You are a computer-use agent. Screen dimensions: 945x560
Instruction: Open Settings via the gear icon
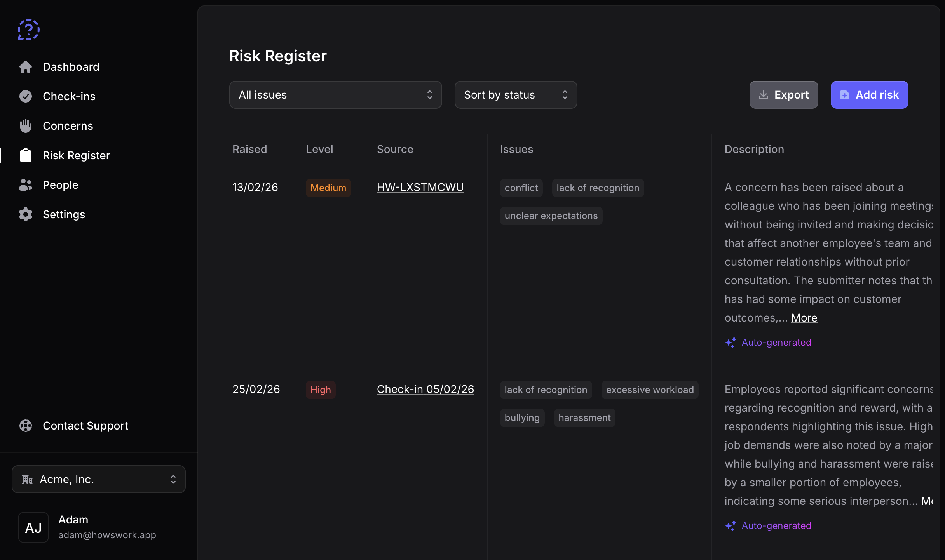(26, 214)
